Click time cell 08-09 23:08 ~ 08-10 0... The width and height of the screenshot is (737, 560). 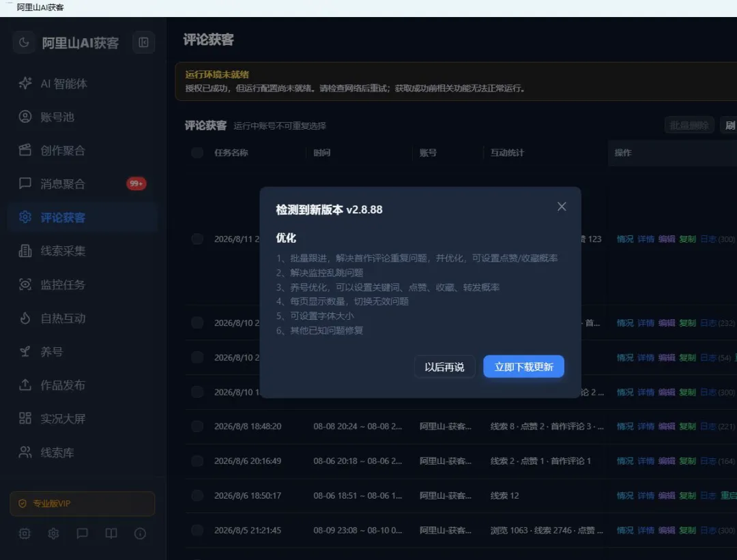tap(358, 531)
